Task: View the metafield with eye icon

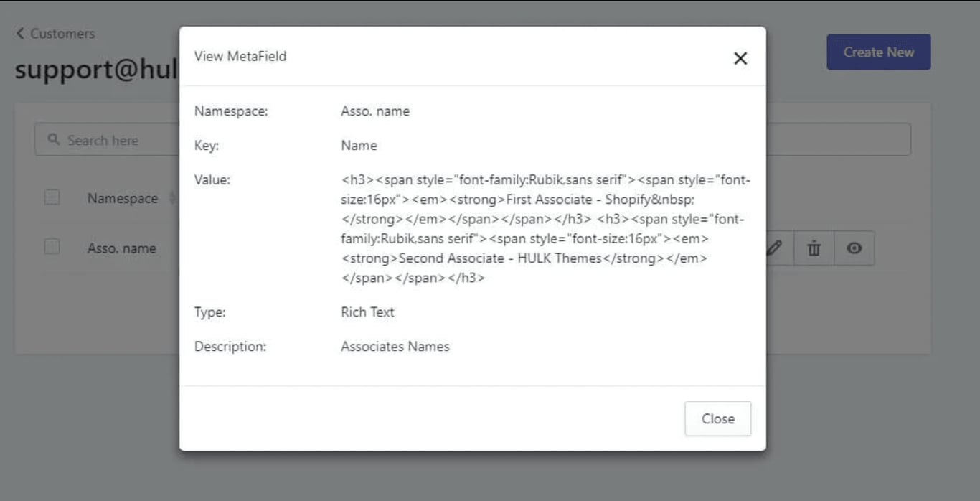Action: [854, 248]
